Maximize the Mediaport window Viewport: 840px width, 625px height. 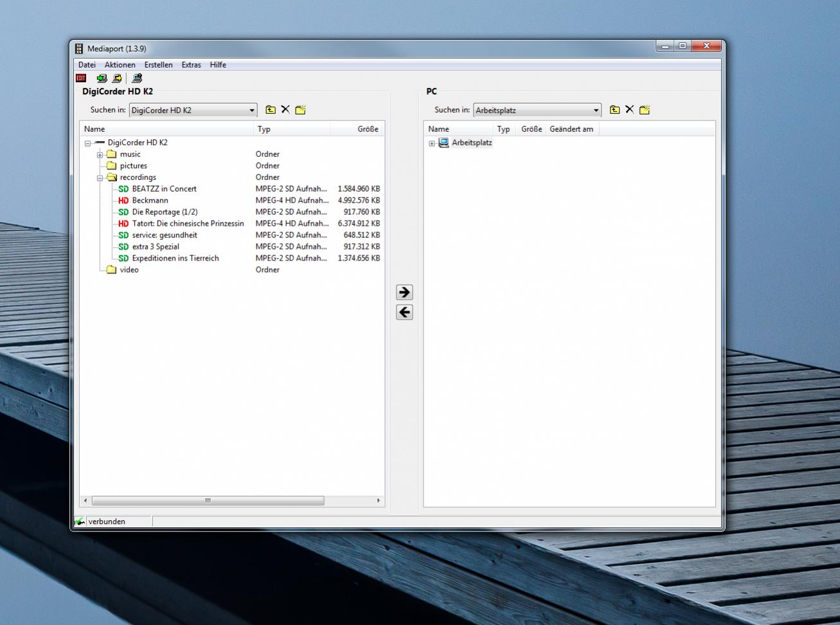tap(683, 46)
